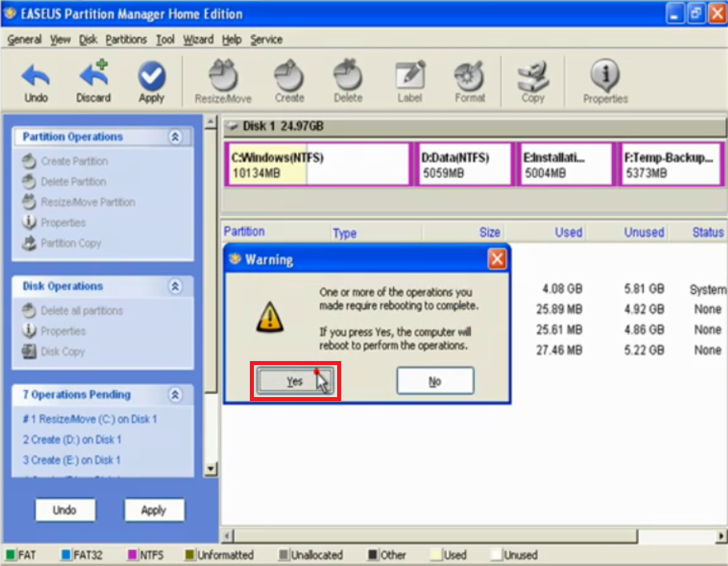Viewport: 728px width, 566px height.
Task: Click Resize/Move Partition in side panel
Action: point(88,203)
